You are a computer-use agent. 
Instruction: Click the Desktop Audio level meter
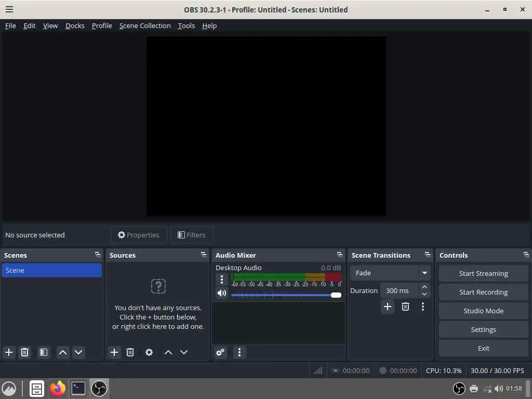pos(286,277)
